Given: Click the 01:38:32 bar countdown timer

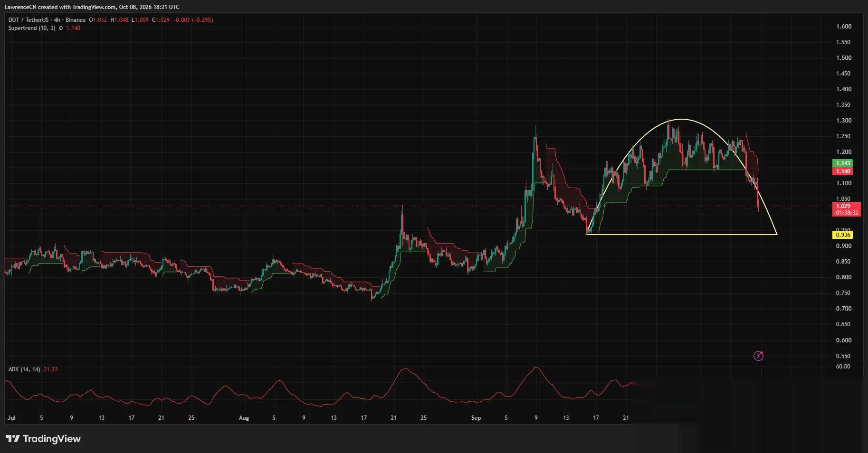Looking at the screenshot, I should 847,213.
